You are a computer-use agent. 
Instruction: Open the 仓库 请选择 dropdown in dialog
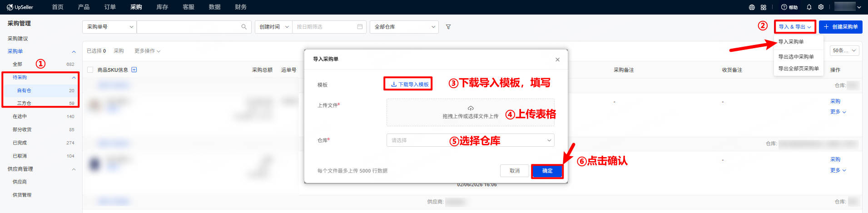(x=471, y=140)
